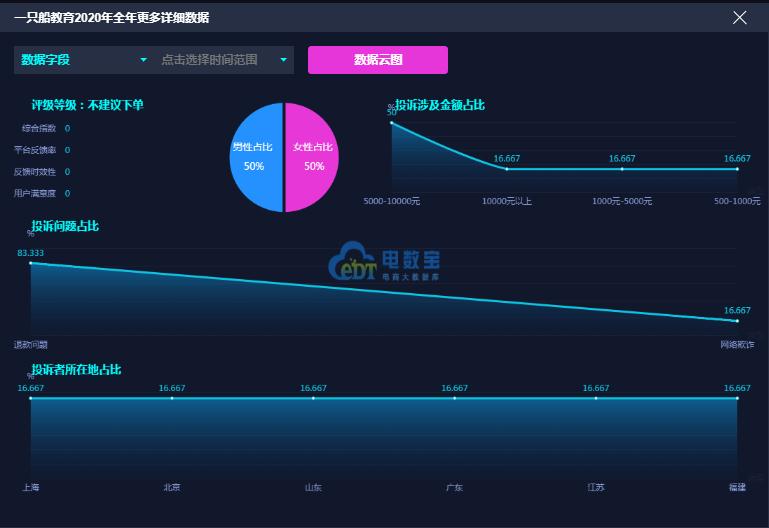Click the 网络欺诈 16.667 data point
Image resolution: width=769 pixels, height=528 pixels.
point(737,321)
